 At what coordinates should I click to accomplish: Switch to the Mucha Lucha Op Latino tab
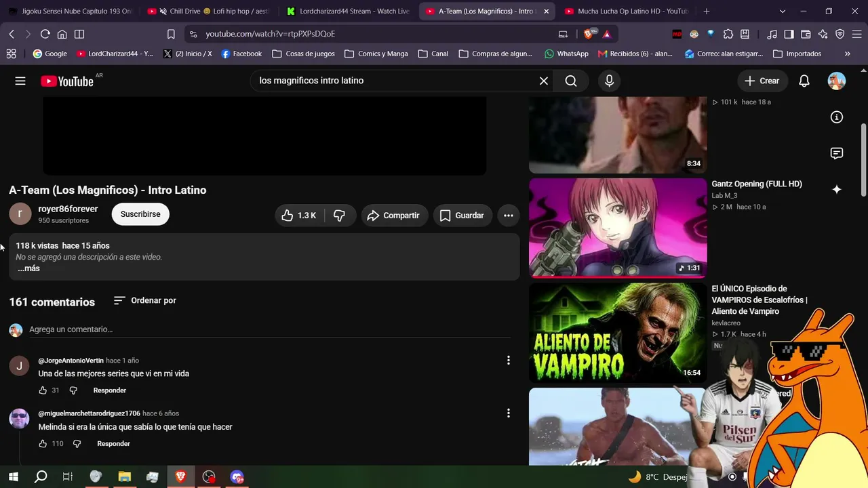coord(627,12)
